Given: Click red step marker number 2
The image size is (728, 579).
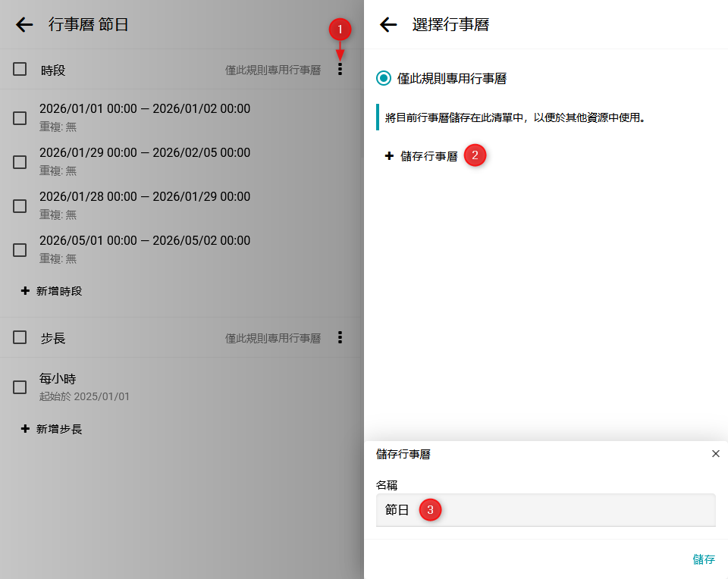Looking at the screenshot, I should (x=475, y=155).
